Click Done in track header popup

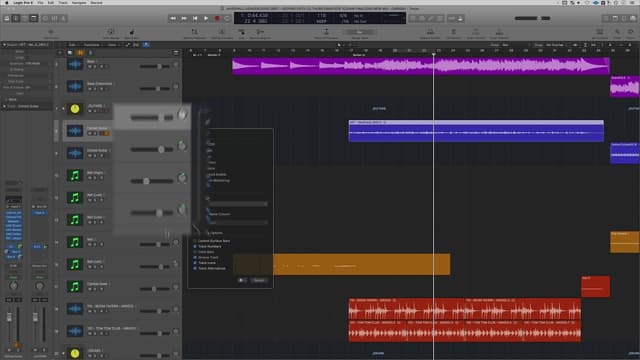tap(259, 280)
